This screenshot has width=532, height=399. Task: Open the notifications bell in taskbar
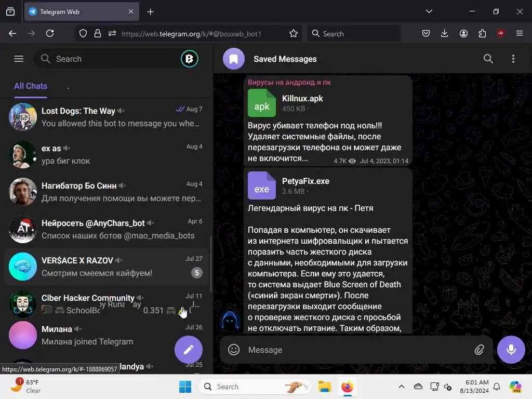[x=496, y=387]
